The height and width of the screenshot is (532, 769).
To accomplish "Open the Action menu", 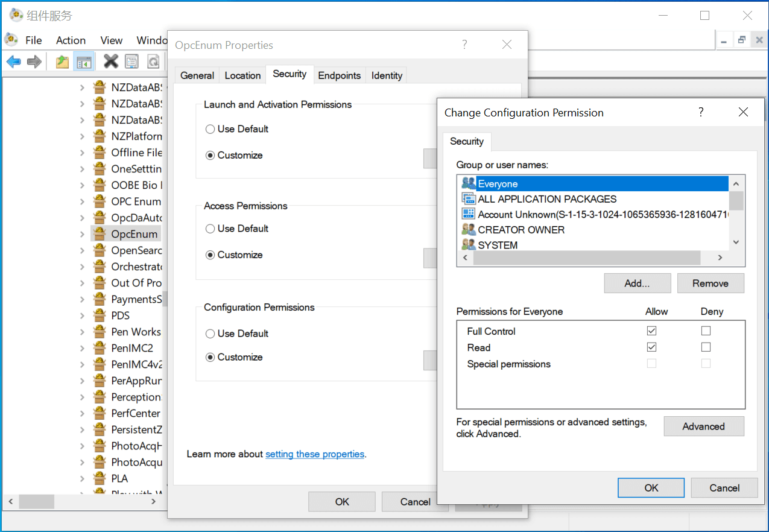I will click(71, 40).
